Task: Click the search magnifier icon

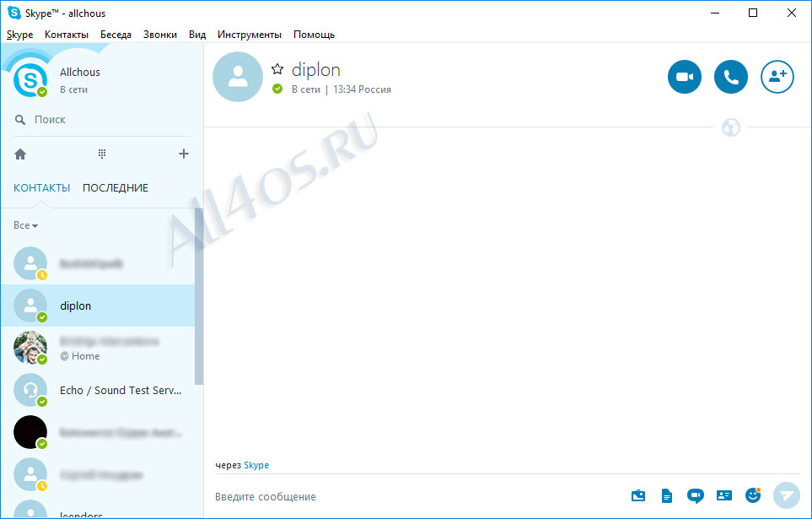Action: [20, 120]
